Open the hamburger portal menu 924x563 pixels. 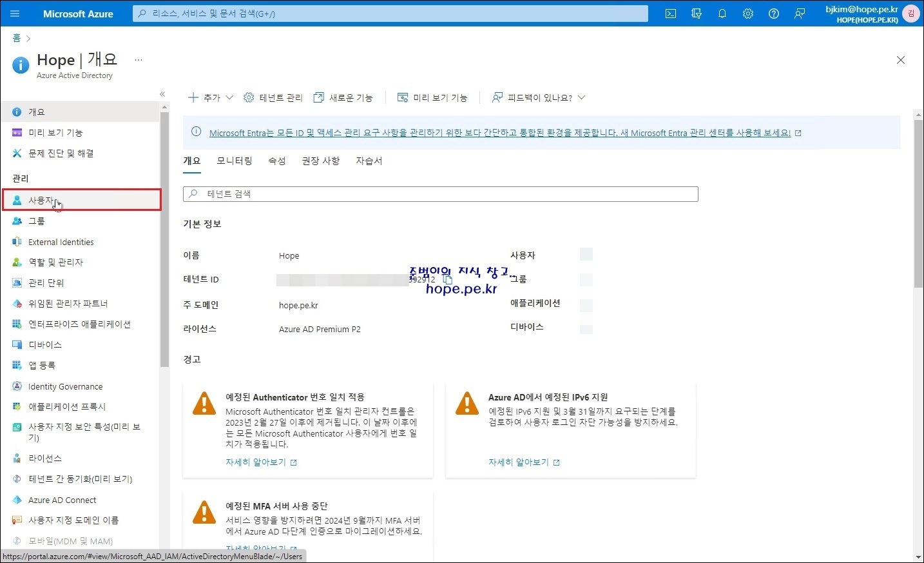[15, 14]
